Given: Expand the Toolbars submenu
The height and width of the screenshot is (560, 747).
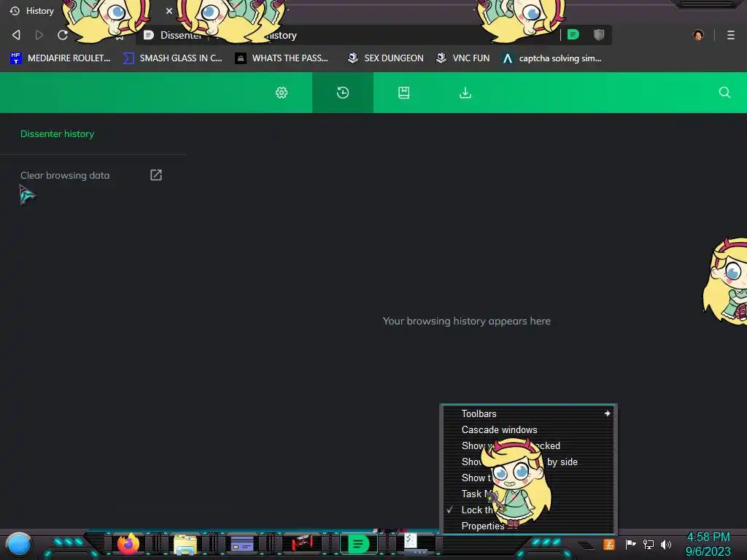Looking at the screenshot, I should click(528, 413).
